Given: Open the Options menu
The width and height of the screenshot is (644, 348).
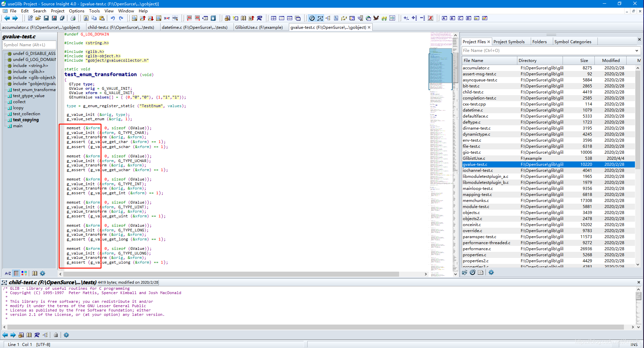Looking at the screenshot, I should click(77, 11).
